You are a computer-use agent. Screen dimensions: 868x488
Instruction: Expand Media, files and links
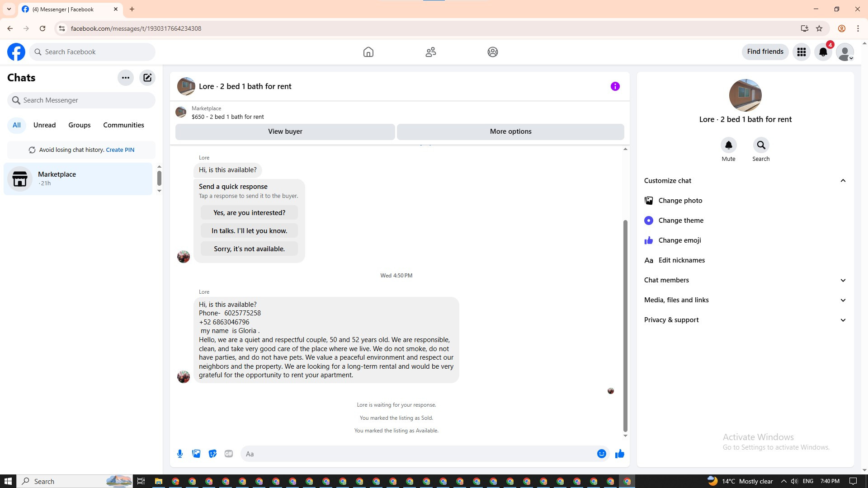click(843, 300)
